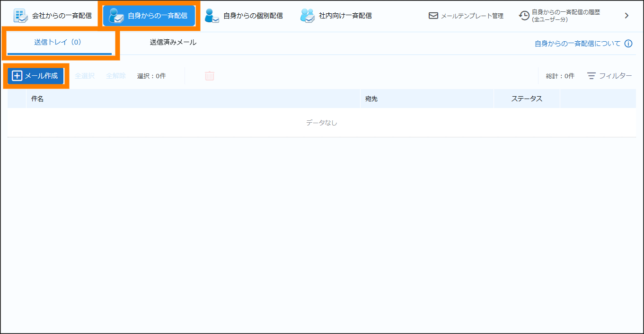Click the 件名 column header
The width and height of the screenshot is (644, 334).
(37, 99)
